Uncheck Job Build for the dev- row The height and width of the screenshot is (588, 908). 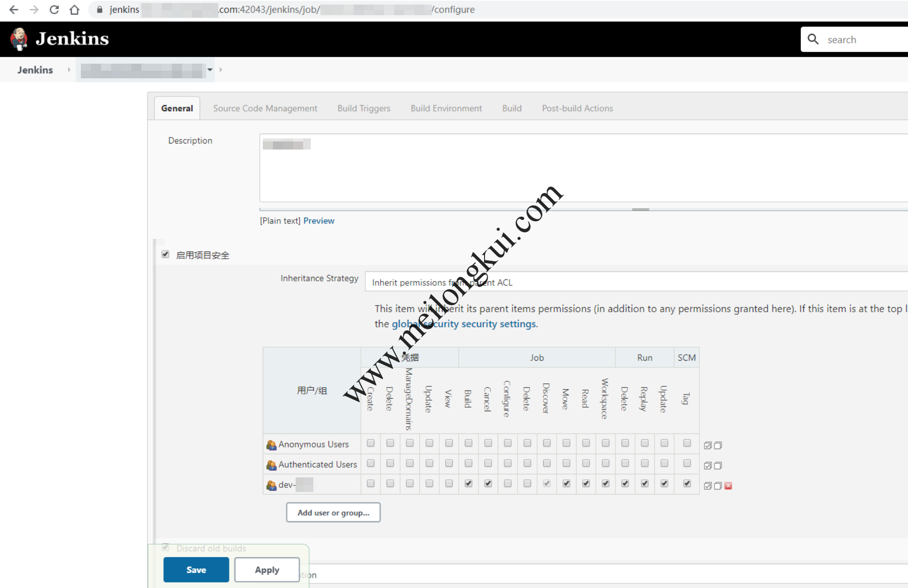(468, 483)
